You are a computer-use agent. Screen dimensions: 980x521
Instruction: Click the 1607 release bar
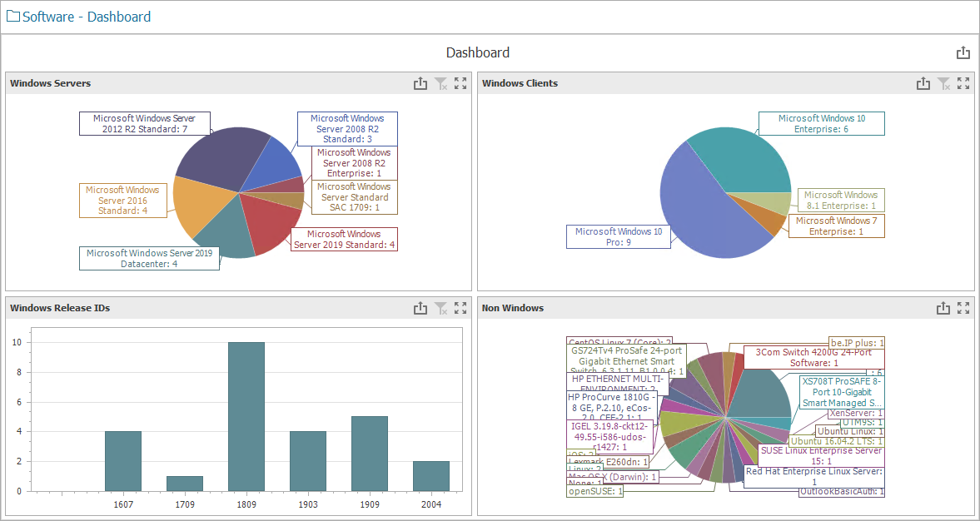pyautogui.click(x=123, y=461)
